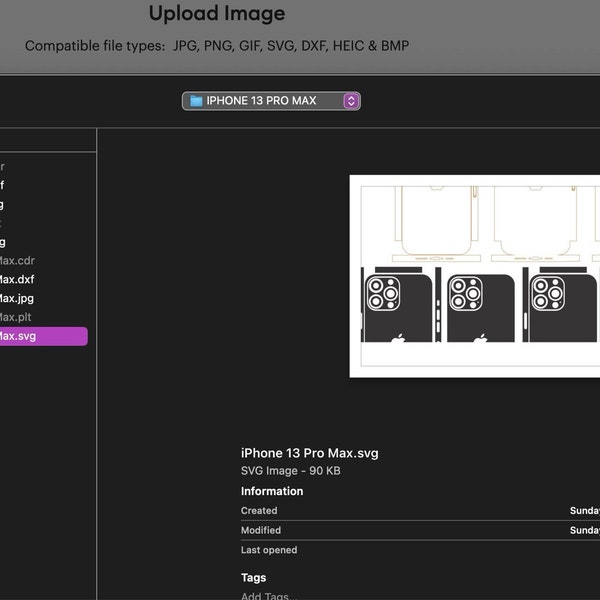
Task: Click the first camera module in the preview
Action: click(383, 293)
